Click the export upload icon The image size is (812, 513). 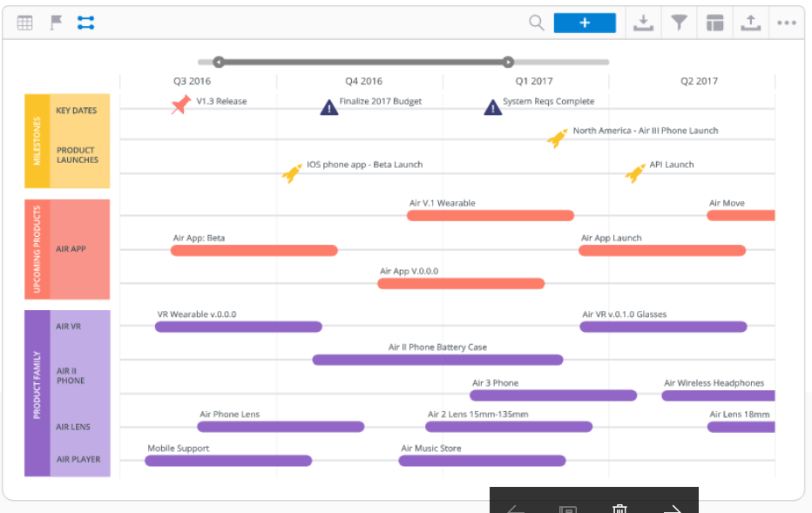(x=750, y=24)
